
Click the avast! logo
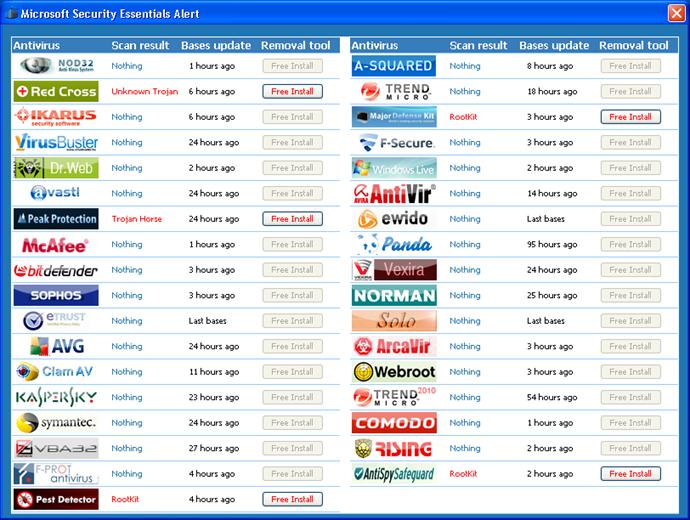(x=56, y=193)
